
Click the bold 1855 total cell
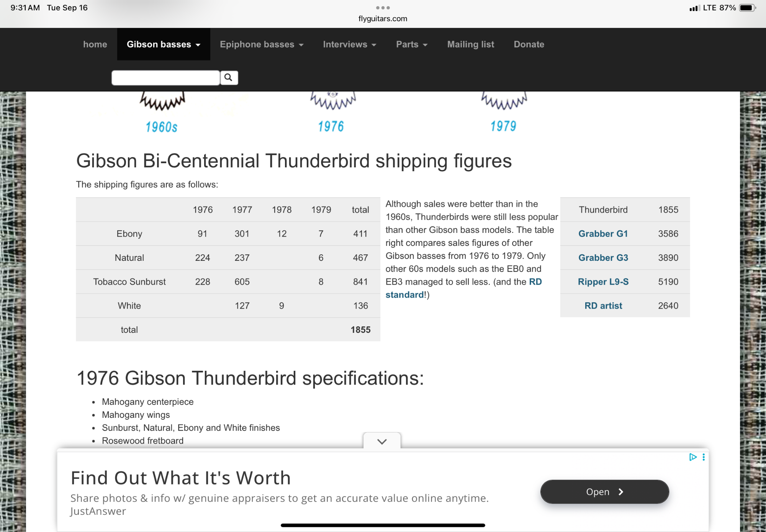[360, 330]
